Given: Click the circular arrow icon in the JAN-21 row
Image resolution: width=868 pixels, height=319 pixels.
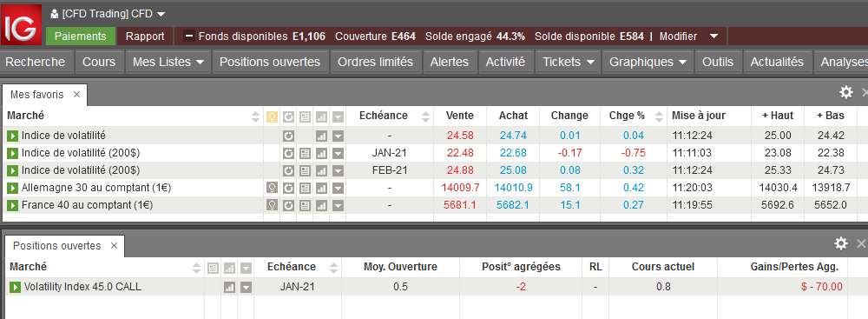Looking at the screenshot, I should (x=288, y=153).
